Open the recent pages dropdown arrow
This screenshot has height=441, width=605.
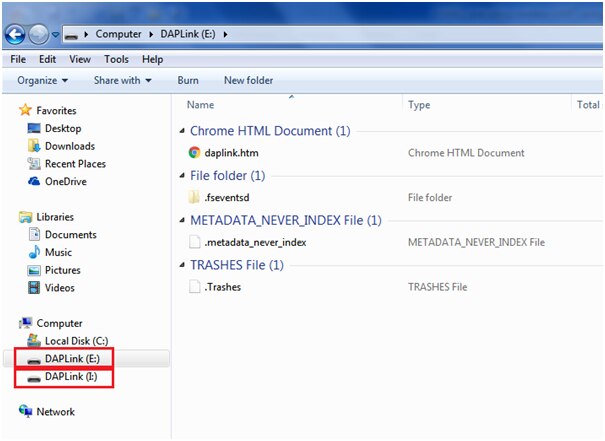(55, 35)
